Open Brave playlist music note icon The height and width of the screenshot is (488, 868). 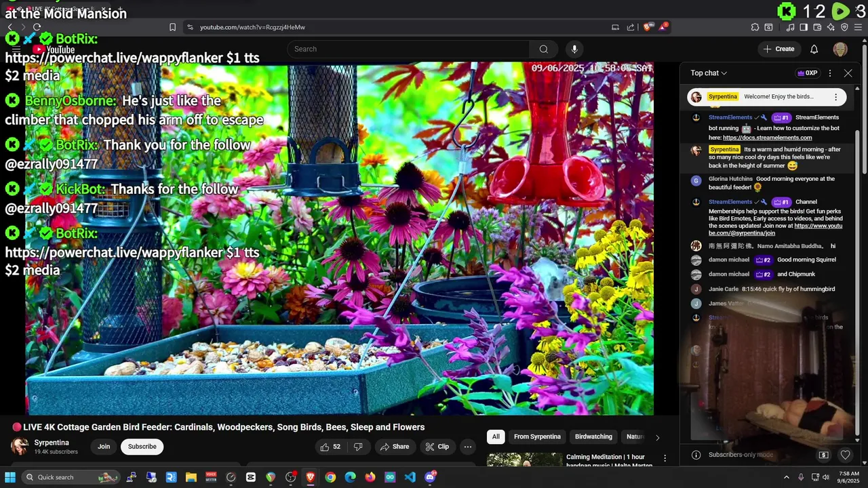point(791,27)
